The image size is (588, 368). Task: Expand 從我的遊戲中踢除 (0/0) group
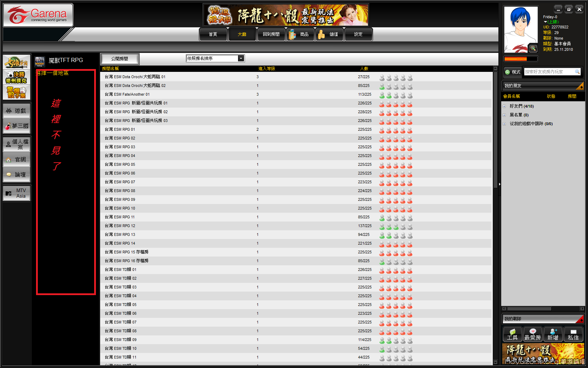coord(504,124)
